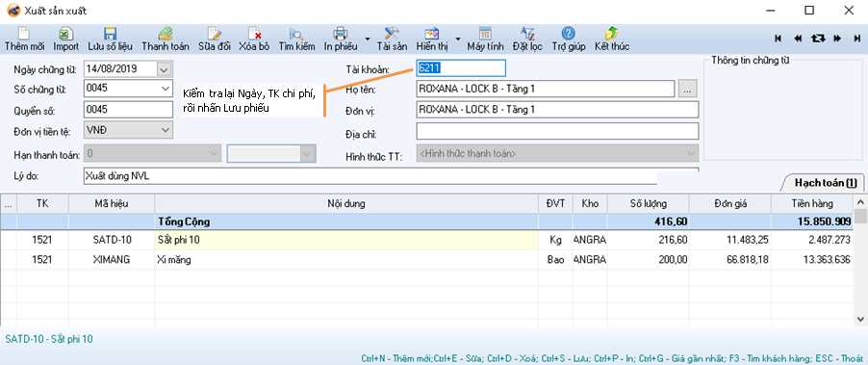The image size is (868, 365).
Task: Click the Mã hiệu column header
Action: (x=112, y=203)
